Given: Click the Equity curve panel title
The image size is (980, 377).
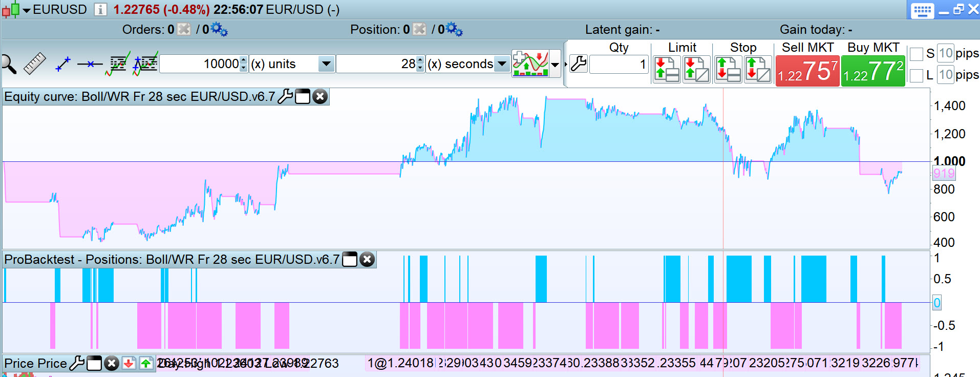Looking at the screenshot, I should coord(140,96).
